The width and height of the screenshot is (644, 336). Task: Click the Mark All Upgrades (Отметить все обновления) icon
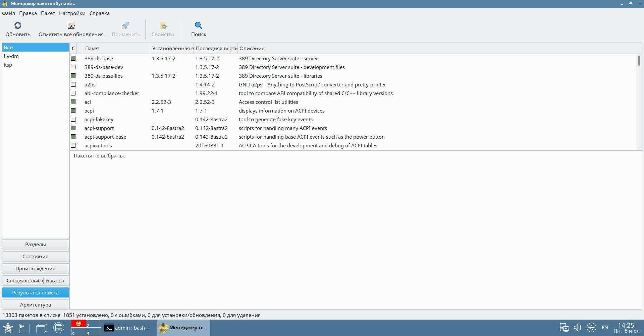click(x=71, y=26)
